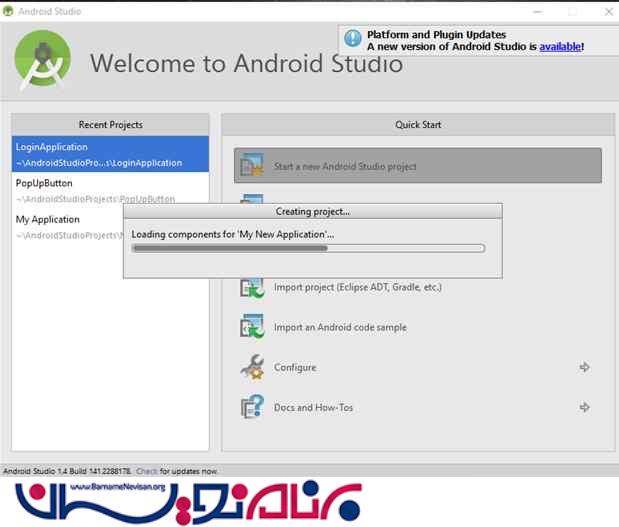Click the Start a new project icon
The image size is (619, 527).
coord(252,165)
